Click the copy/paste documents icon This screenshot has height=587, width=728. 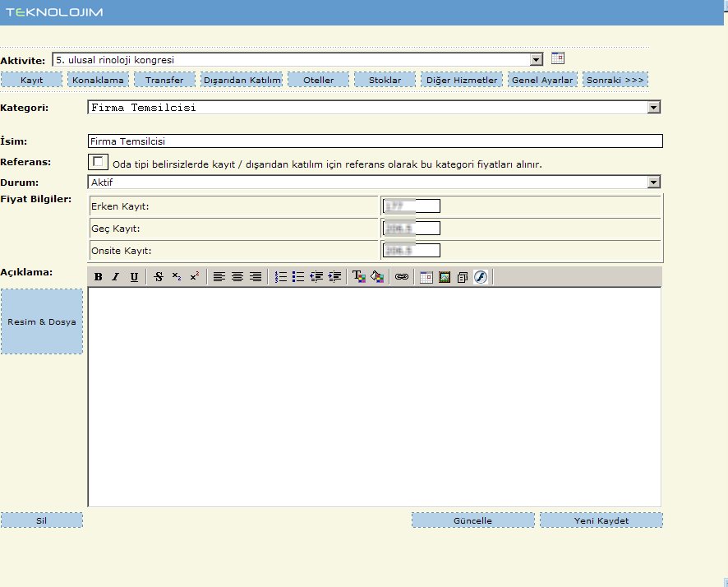point(463,277)
